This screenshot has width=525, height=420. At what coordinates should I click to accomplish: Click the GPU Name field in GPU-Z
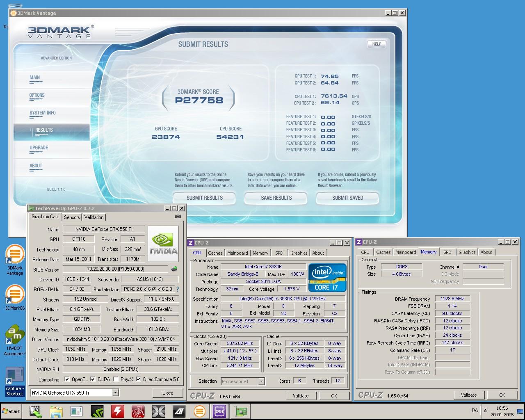pyautogui.click(x=104, y=229)
